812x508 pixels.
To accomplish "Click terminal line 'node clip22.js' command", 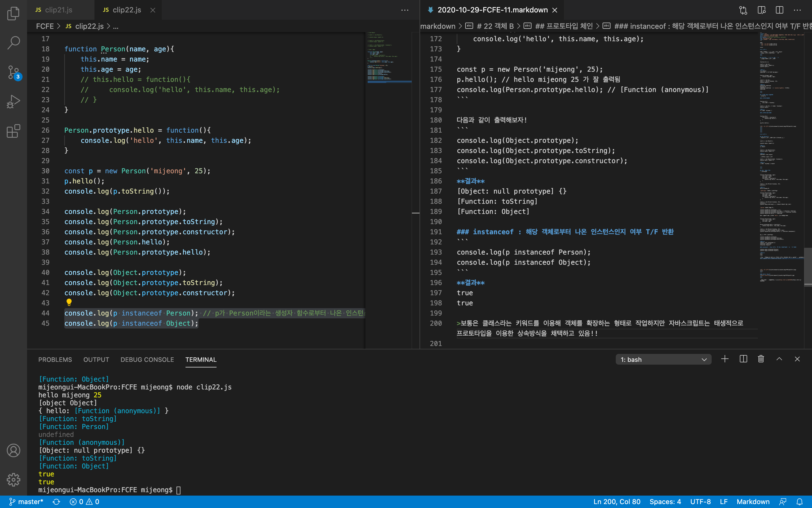I will [x=204, y=387].
